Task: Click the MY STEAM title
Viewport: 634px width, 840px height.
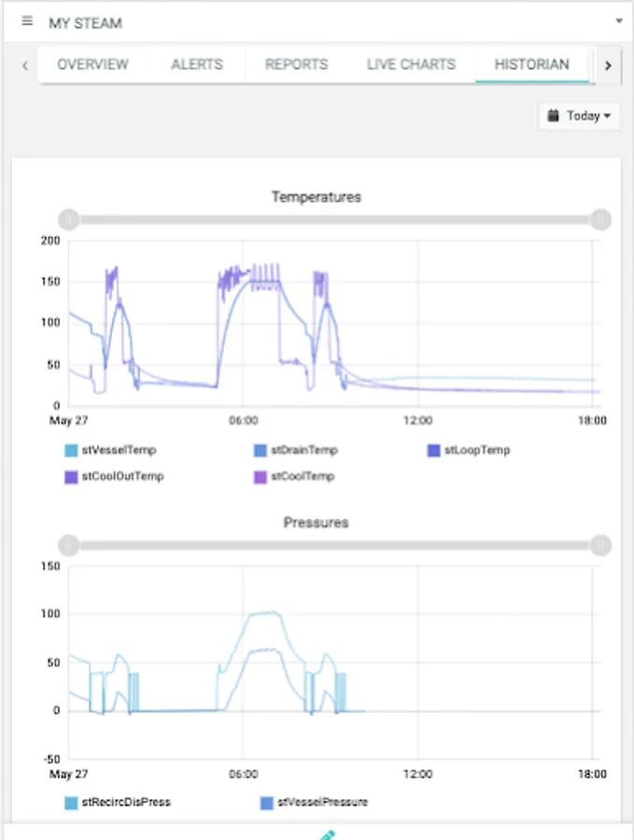Action: tap(85, 23)
